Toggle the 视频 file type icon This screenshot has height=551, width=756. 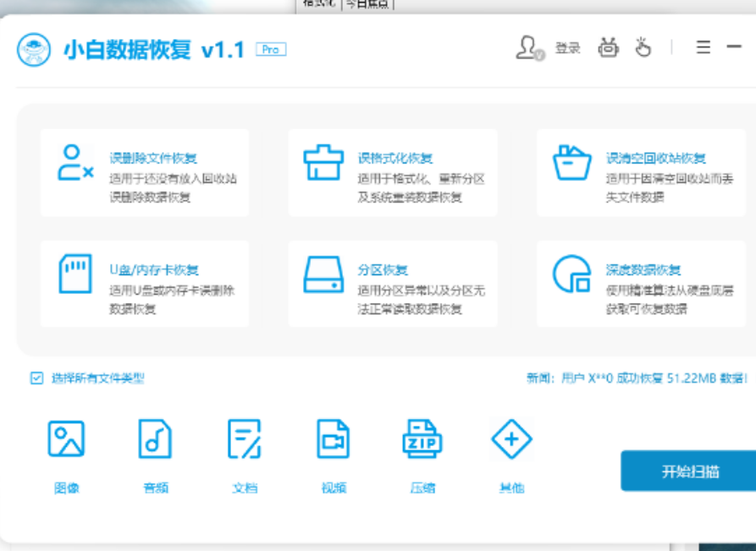pos(334,439)
